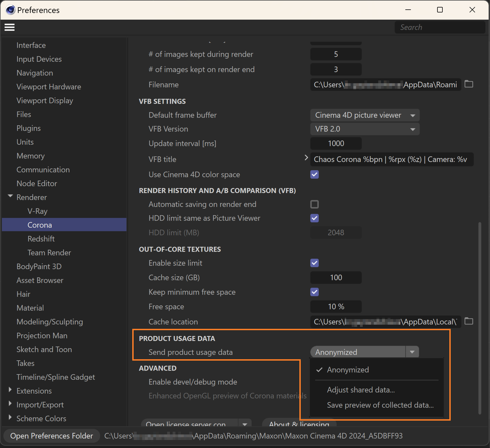This screenshot has height=448, width=490.
Task: Click Free space 10 % field
Action: 336,307
